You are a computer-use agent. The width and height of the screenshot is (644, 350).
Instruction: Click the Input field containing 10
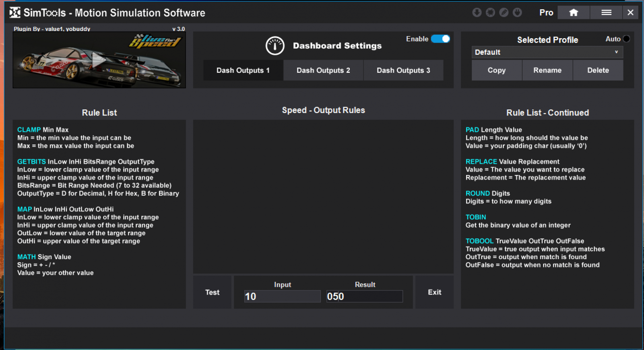[x=282, y=296]
